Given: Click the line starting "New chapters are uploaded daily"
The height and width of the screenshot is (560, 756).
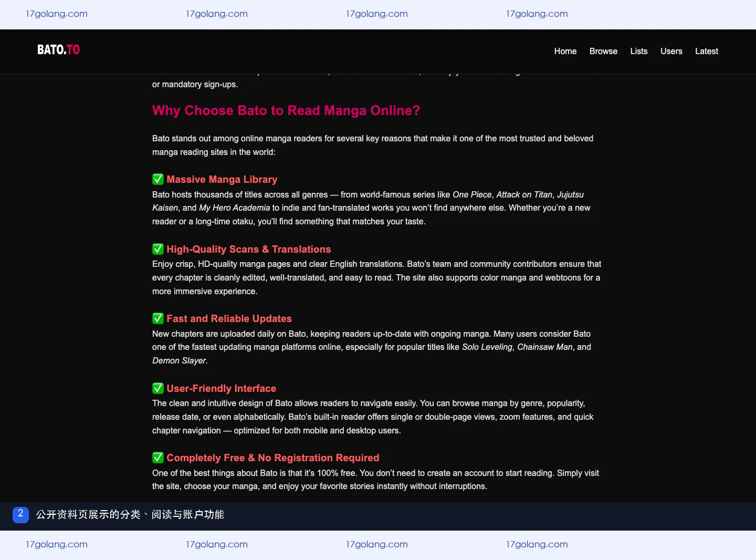Looking at the screenshot, I should (371, 334).
